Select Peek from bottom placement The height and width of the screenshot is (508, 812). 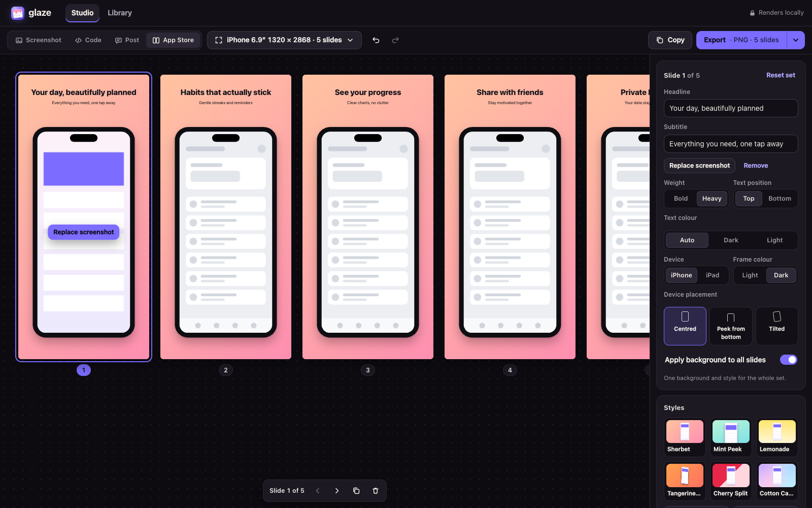(731, 326)
